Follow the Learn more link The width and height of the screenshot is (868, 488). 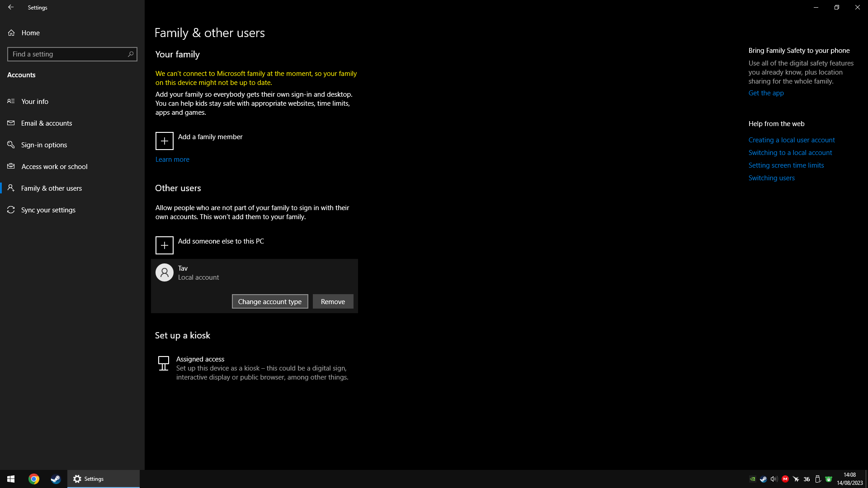click(172, 159)
